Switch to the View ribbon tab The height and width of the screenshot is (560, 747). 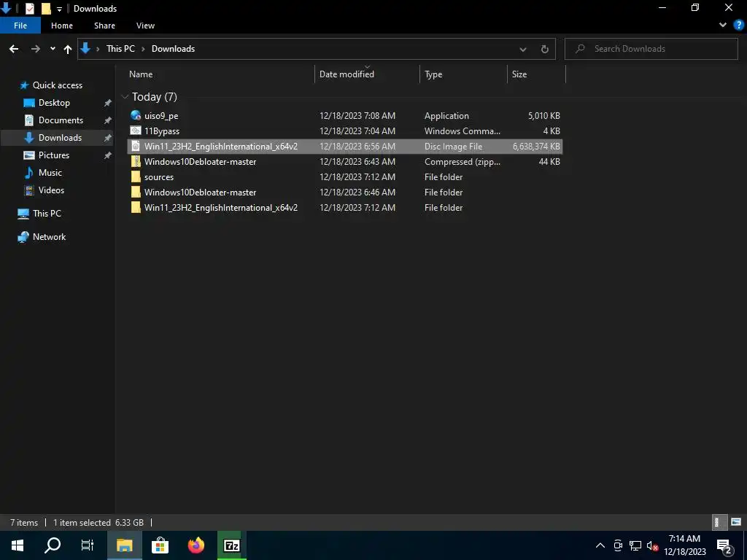click(x=145, y=26)
